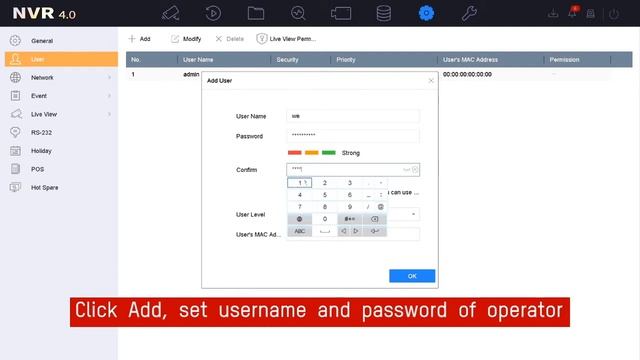The width and height of the screenshot is (640, 360).
Task: Expand the Live View submenu chevron
Action: pyautogui.click(x=109, y=114)
